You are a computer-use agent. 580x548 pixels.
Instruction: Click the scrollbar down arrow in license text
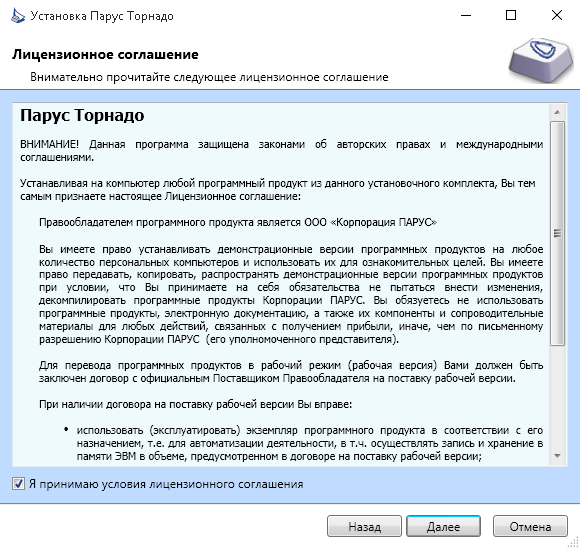(x=557, y=456)
